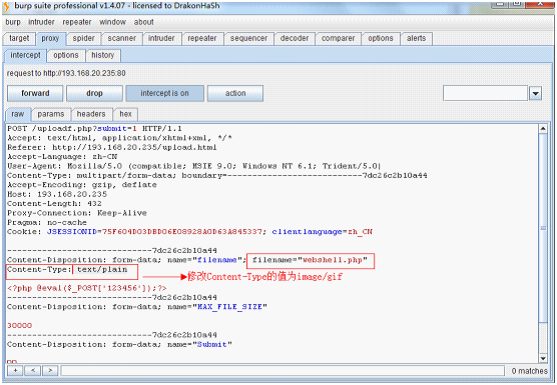This screenshot has width=557, height=385.
Task: Select the intercept sub-tab
Action: (x=25, y=55)
